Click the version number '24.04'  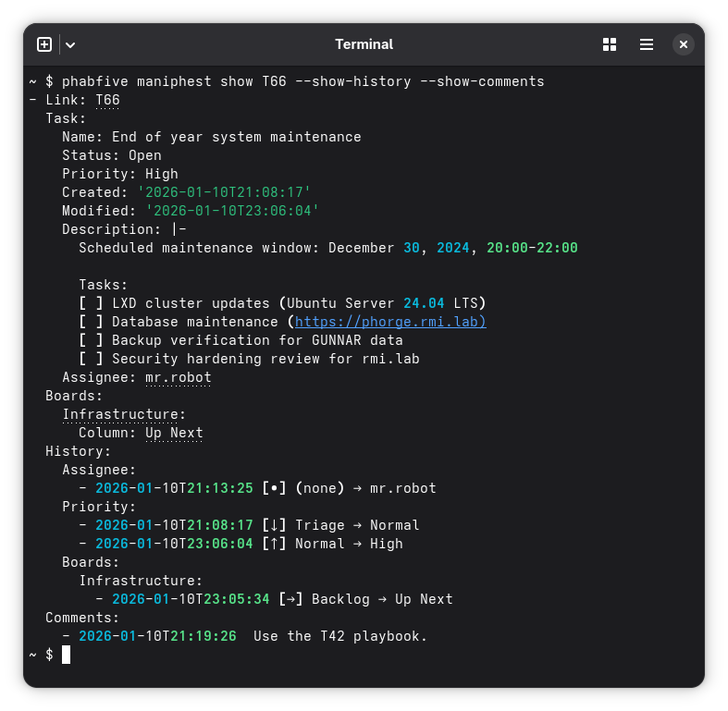(424, 303)
